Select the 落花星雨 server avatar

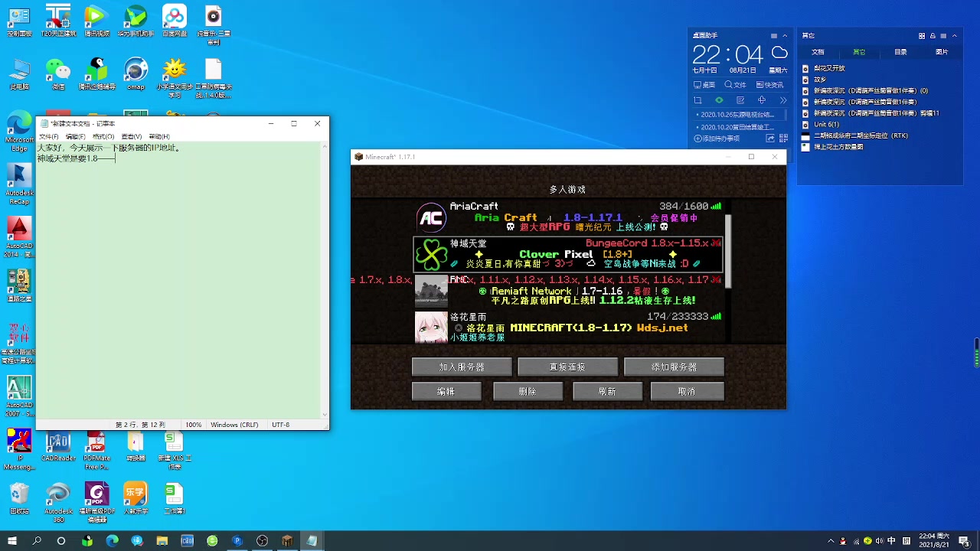[431, 328]
